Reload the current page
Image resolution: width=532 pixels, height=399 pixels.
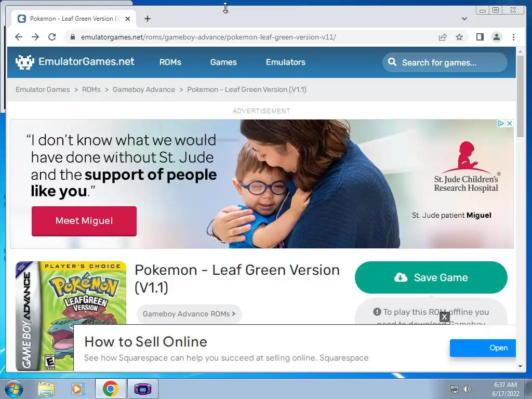pos(52,37)
